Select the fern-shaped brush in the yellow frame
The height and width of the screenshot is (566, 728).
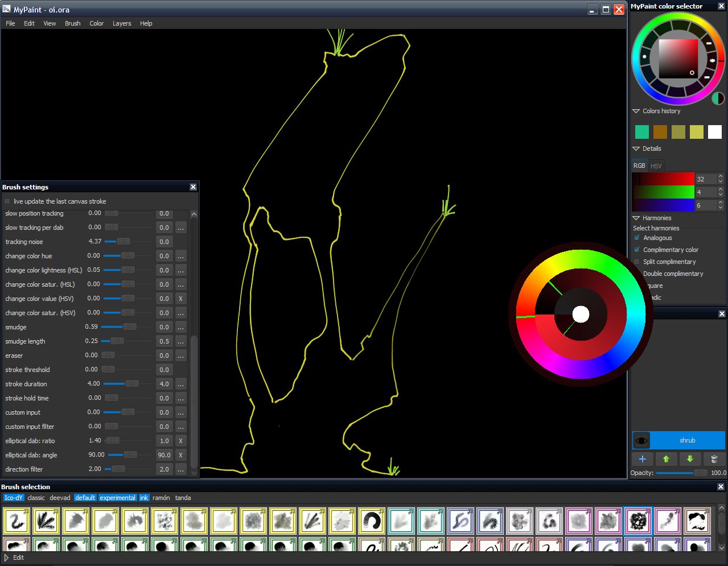[x=46, y=521]
